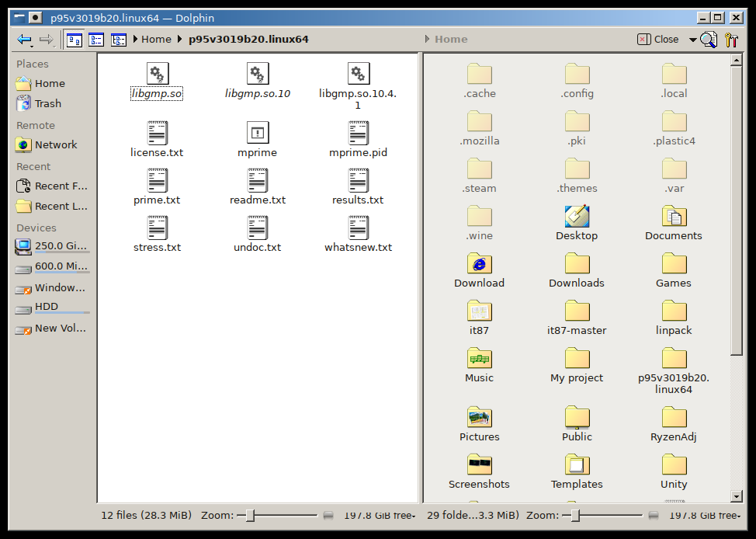Open the 600.0 MiB device
Image resolution: width=756 pixels, height=539 pixels.
pos(52,267)
